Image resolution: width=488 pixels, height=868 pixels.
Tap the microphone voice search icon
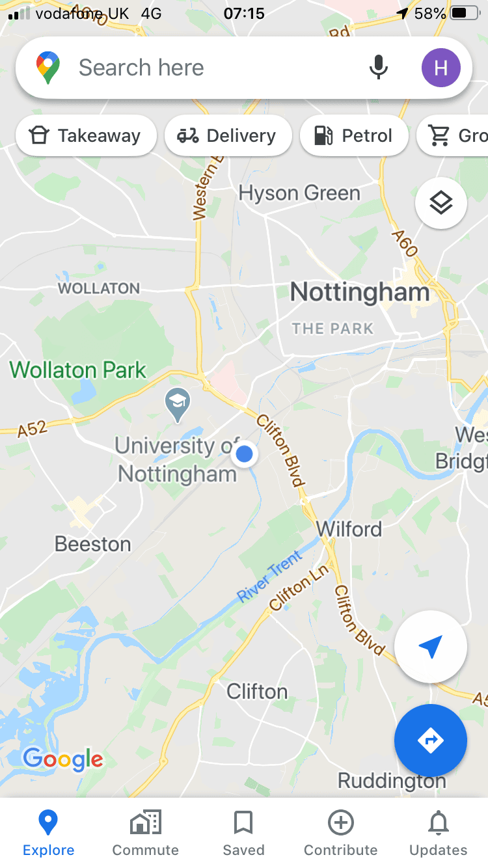pyautogui.click(x=378, y=68)
